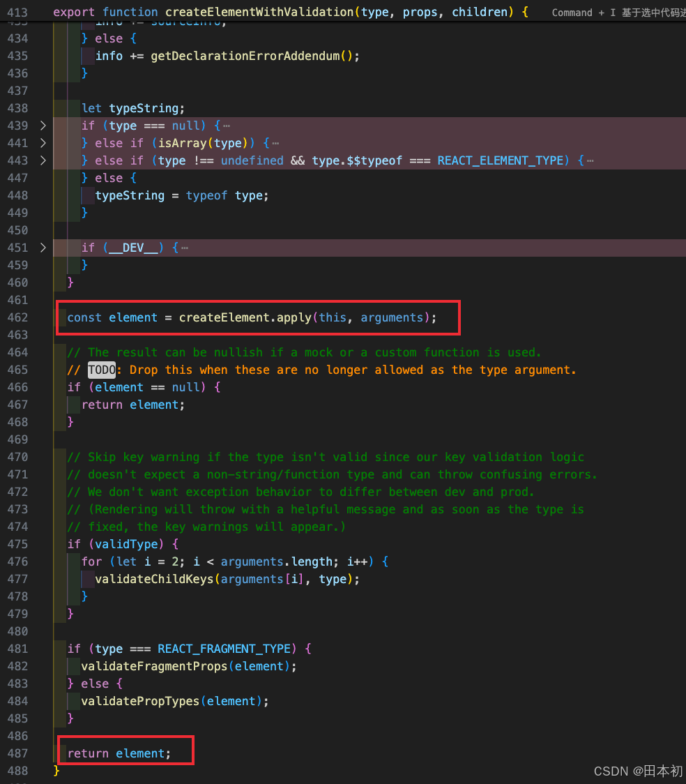
Task: Click 'return element;' on line 467
Action: [133, 405]
